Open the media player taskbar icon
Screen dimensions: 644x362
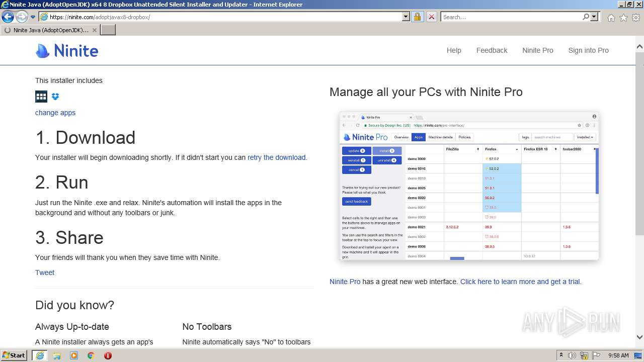(x=74, y=355)
